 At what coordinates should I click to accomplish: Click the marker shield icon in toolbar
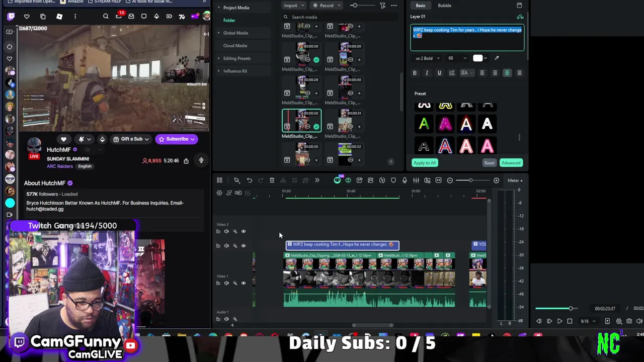393,180
